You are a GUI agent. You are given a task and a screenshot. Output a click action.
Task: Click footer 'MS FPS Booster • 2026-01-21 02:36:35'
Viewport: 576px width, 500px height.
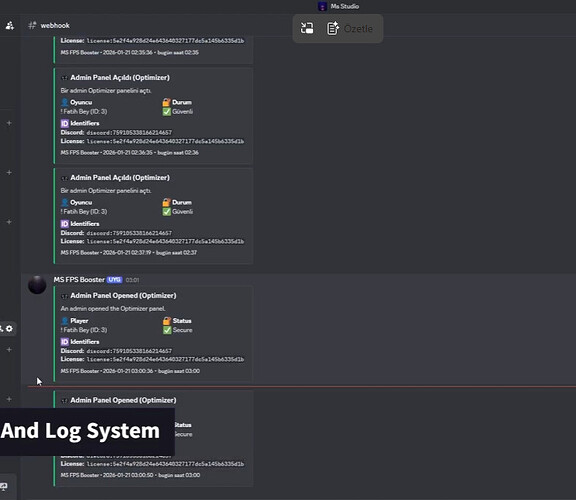tap(107, 152)
